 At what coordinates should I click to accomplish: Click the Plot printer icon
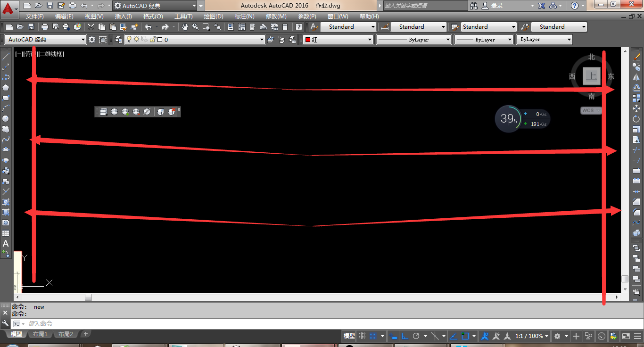click(x=45, y=27)
